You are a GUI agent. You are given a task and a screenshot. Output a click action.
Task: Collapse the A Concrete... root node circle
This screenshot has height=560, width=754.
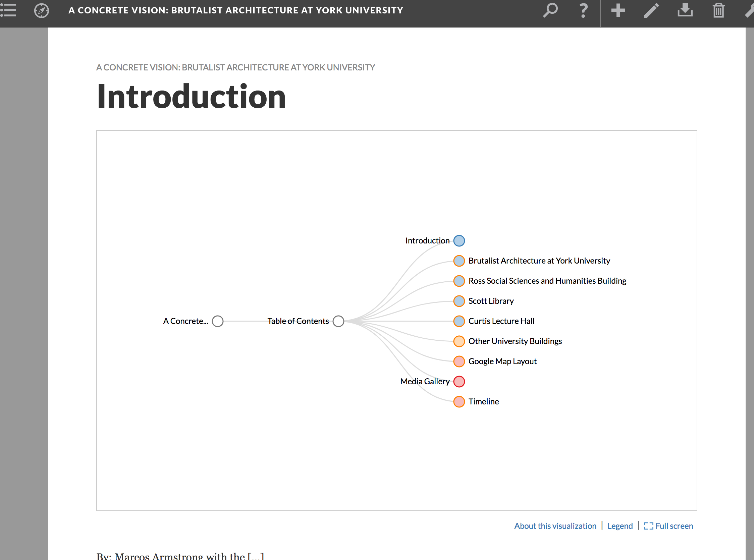[x=218, y=321]
